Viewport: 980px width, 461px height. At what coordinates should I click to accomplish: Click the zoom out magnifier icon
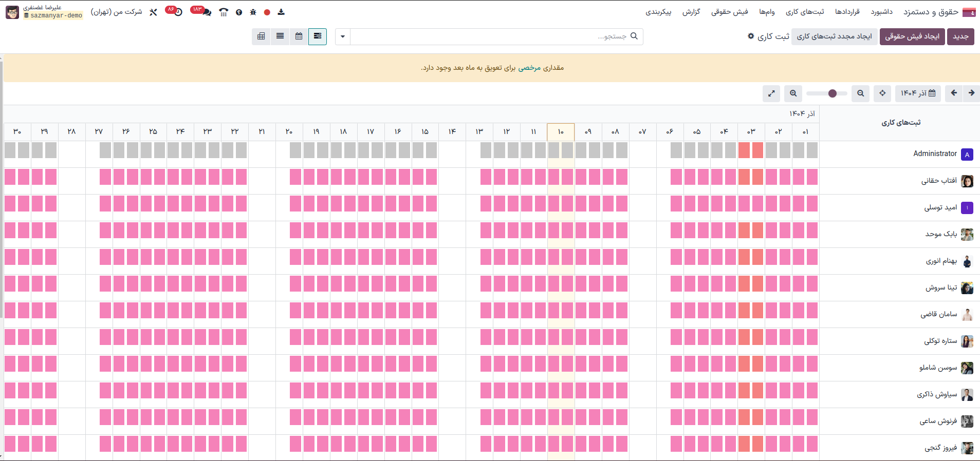pos(861,93)
